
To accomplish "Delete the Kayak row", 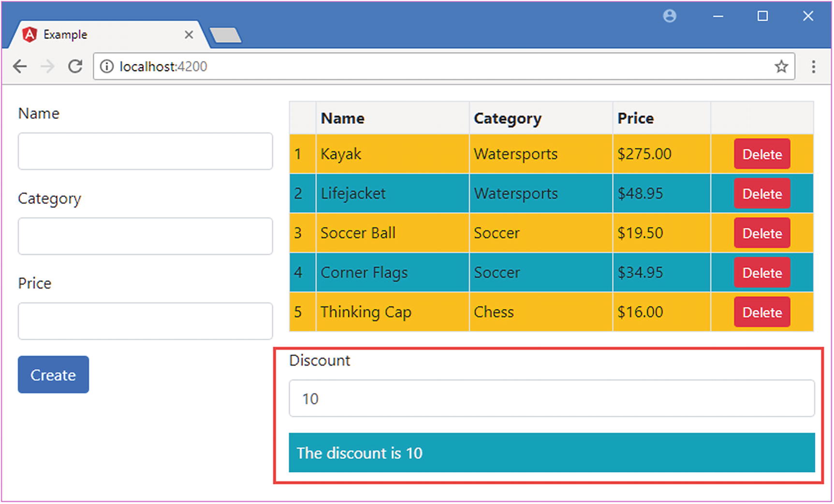I will tap(762, 154).
